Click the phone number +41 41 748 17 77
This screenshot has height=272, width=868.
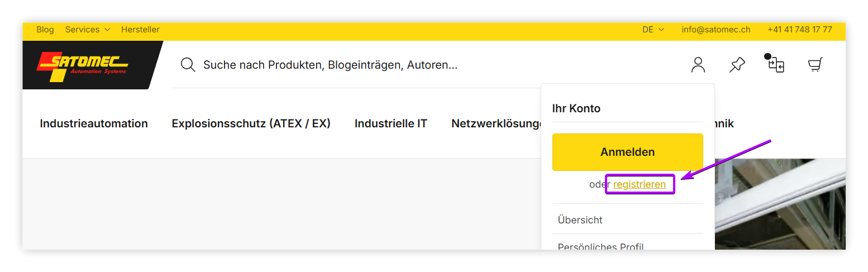coord(799,30)
